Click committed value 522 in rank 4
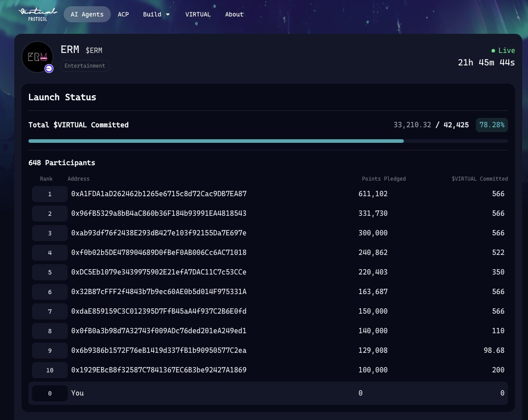 click(498, 252)
